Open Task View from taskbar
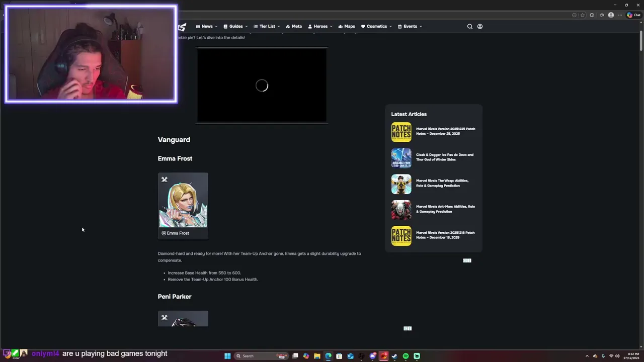Screen dimensions: 644x362 click(x=295, y=356)
